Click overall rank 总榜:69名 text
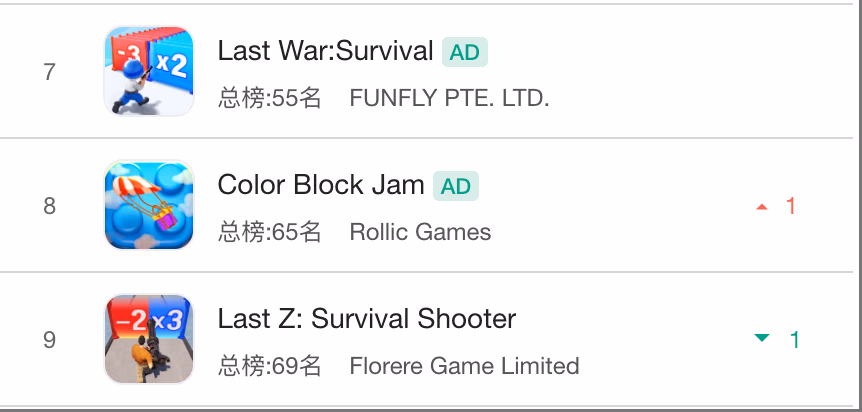 click(x=269, y=366)
